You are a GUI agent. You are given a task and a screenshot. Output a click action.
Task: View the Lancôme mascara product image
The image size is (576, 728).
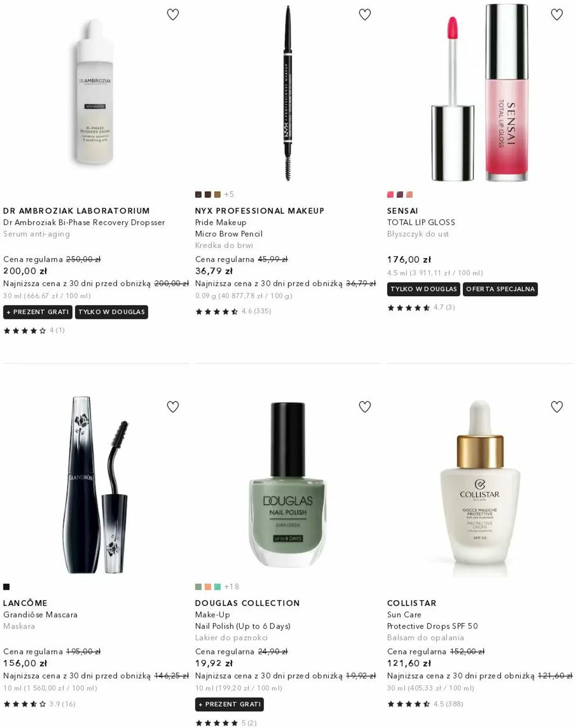(96, 485)
